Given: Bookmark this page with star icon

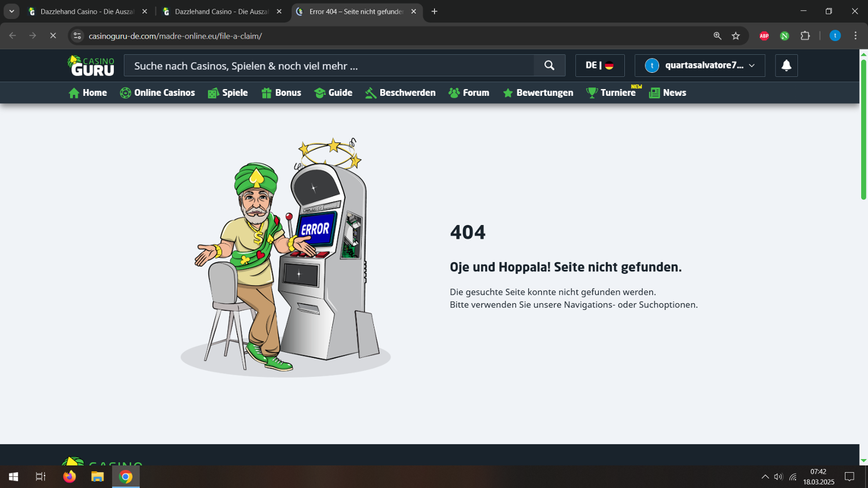Looking at the screenshot, I should click(735, 36).
